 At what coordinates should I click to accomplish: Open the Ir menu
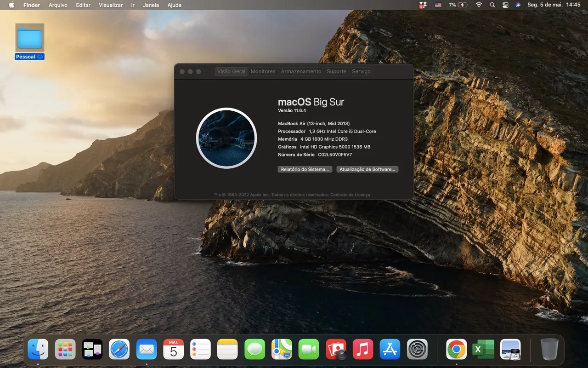point(133,5)
